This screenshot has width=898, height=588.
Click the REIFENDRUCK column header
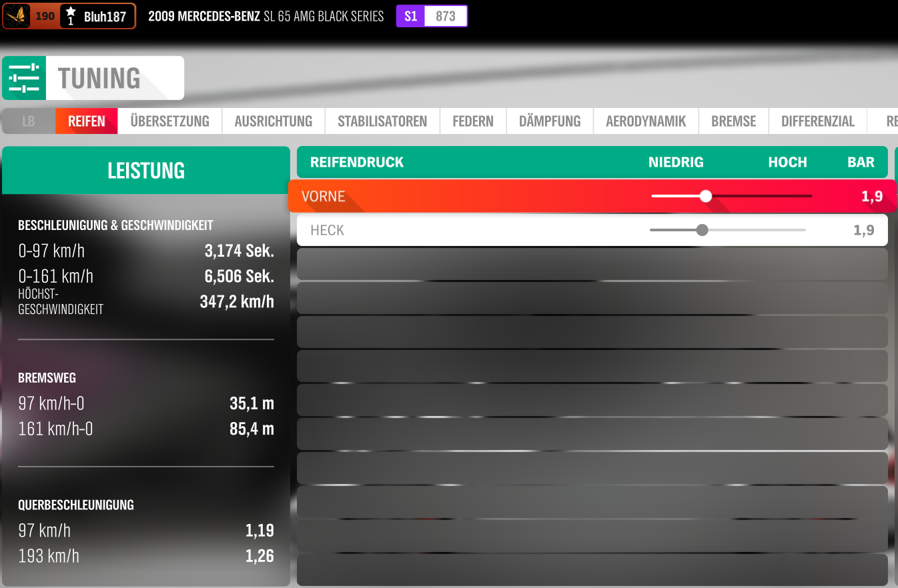[357, 162]
